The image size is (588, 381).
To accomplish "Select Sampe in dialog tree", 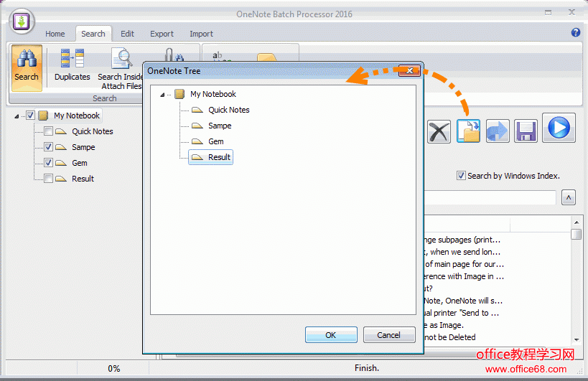I will point(220,126).
